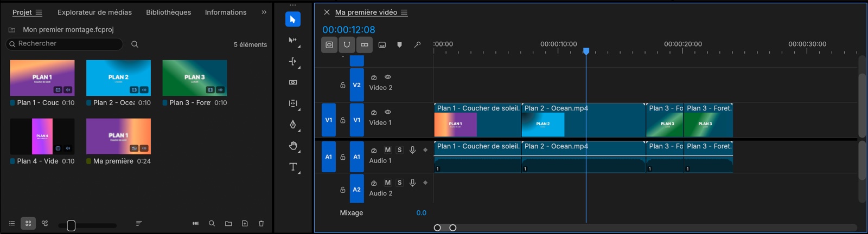Solo the Audio 2 track
Screen dimensions: 868x234
400,183
